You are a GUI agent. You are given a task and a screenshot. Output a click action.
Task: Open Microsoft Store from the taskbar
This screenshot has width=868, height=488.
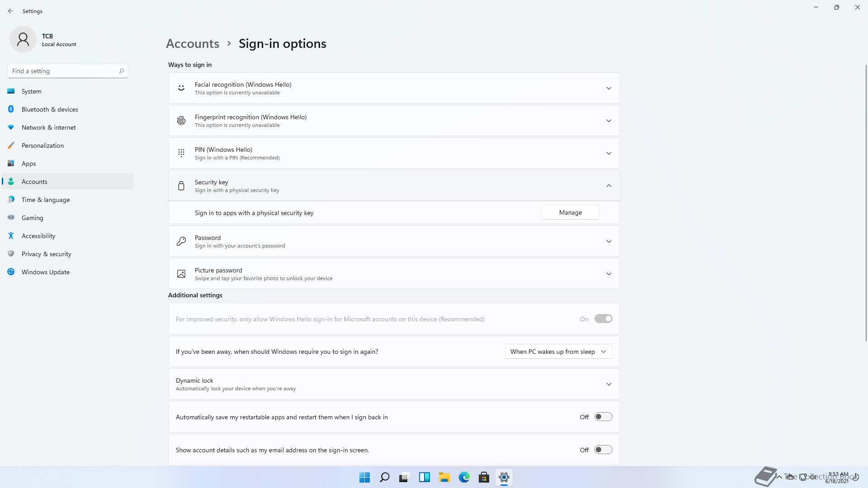[484, 477]
